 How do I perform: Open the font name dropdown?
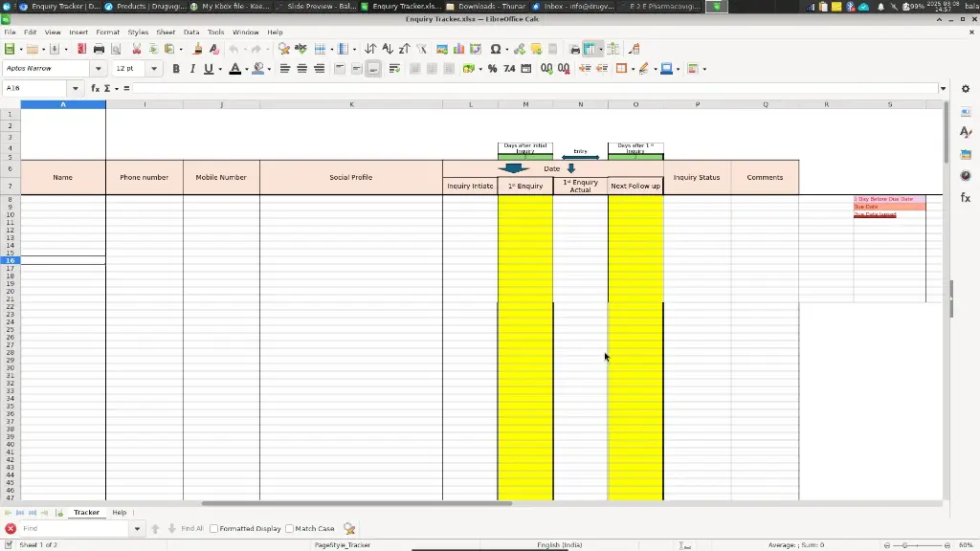point(99,68)
